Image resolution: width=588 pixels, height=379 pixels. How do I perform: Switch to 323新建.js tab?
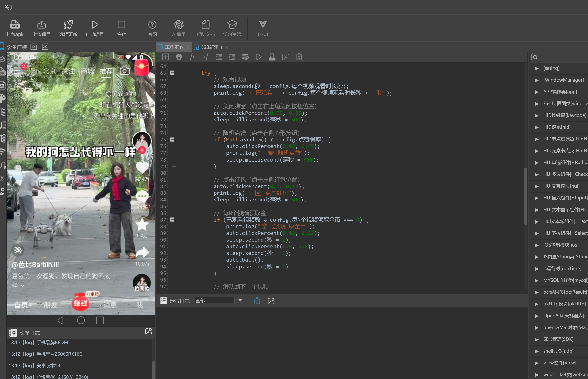tap(212, 47)
